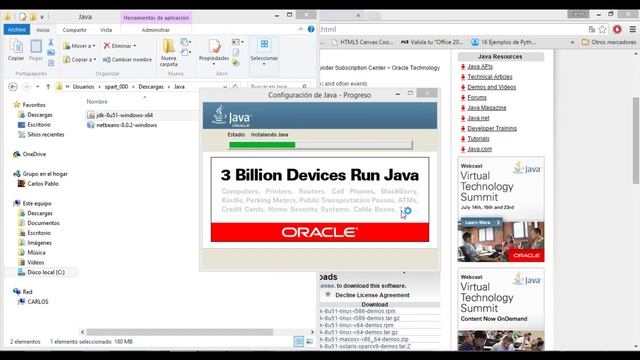Open Explorer help question mark icon

311,29
